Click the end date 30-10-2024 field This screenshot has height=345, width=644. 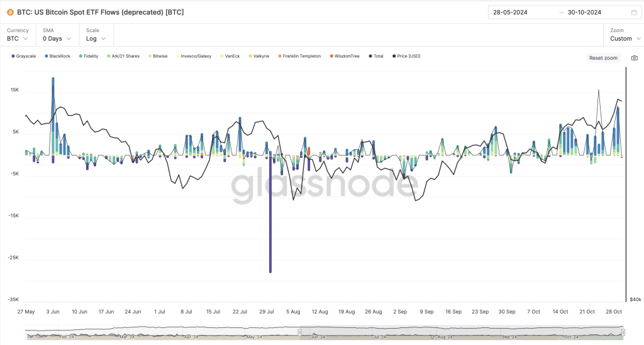click(x=584, y=13)
